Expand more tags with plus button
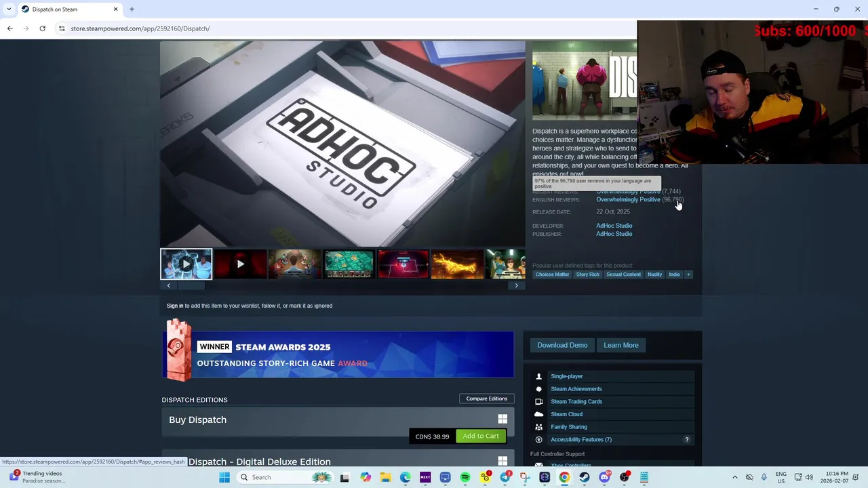868x488 pixels. [x=688, y=274]
